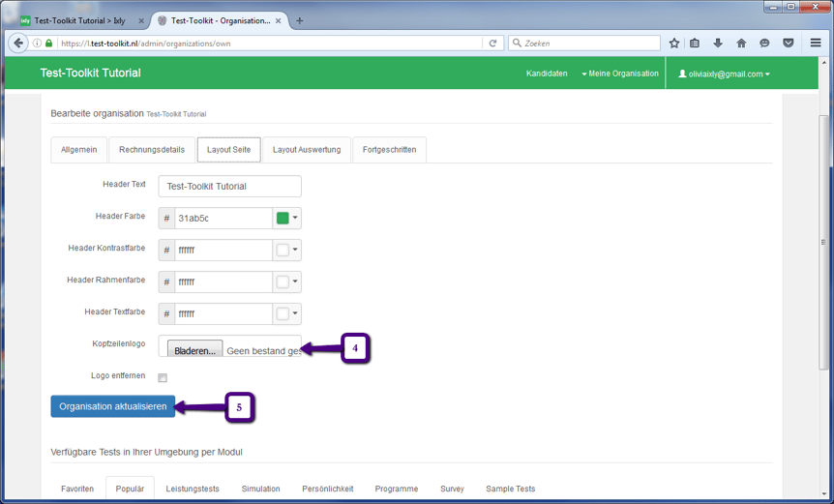Click the Header Textfarbe hex value field
This screenshot has height=504, width=834.
223,313
